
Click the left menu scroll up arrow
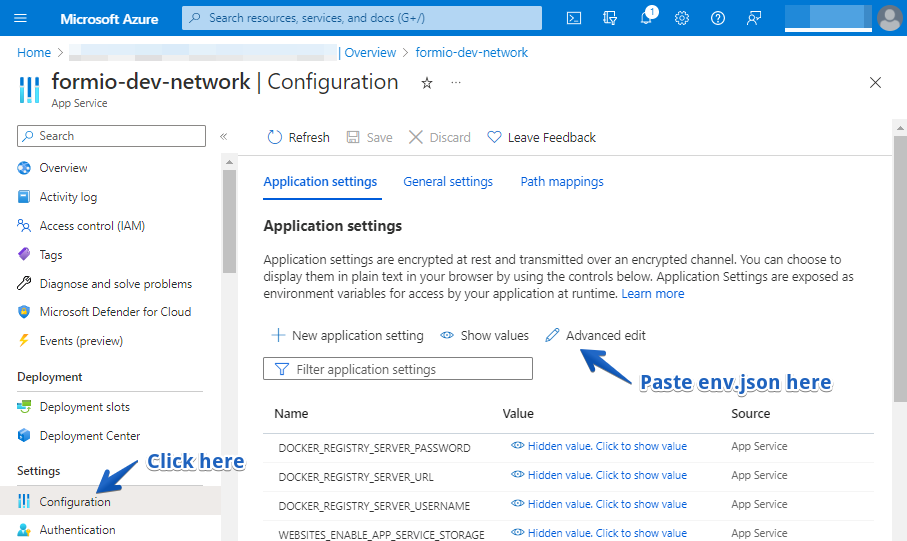click(x=229, y=161)
